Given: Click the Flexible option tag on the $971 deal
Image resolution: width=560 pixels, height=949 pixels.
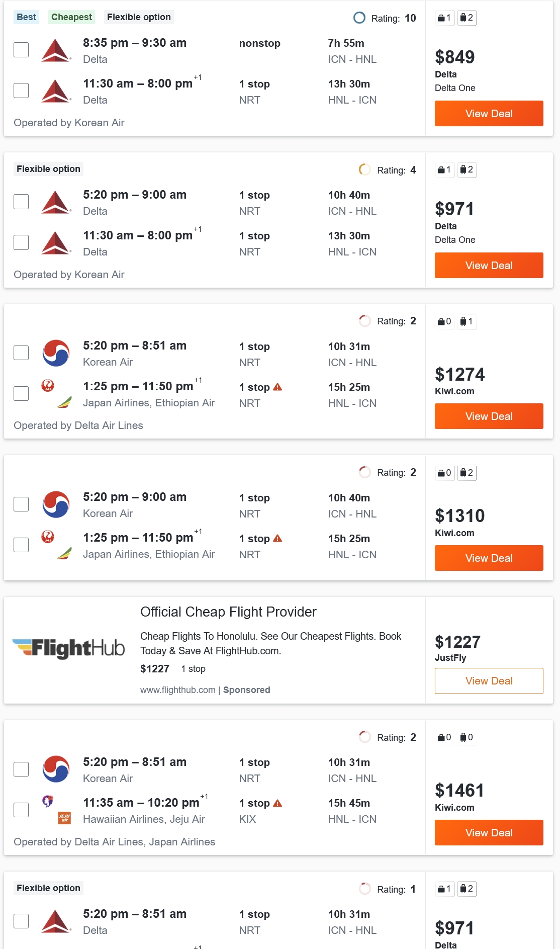Looking at the screenshot, I should [48, 169].
